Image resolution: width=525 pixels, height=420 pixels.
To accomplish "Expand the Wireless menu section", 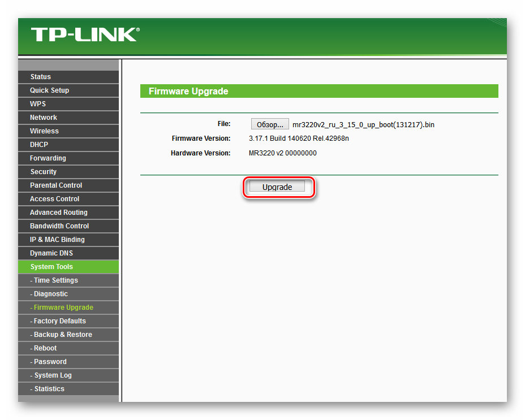I will point(44,131).
